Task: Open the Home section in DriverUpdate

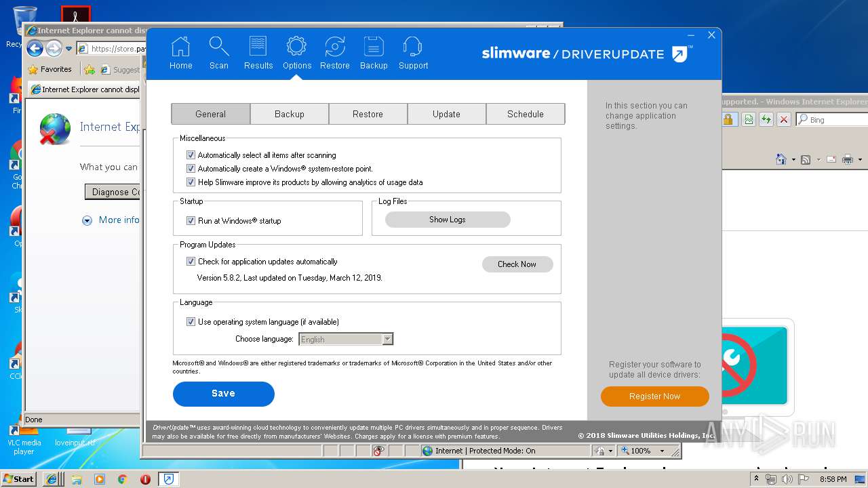Action: 180,54
